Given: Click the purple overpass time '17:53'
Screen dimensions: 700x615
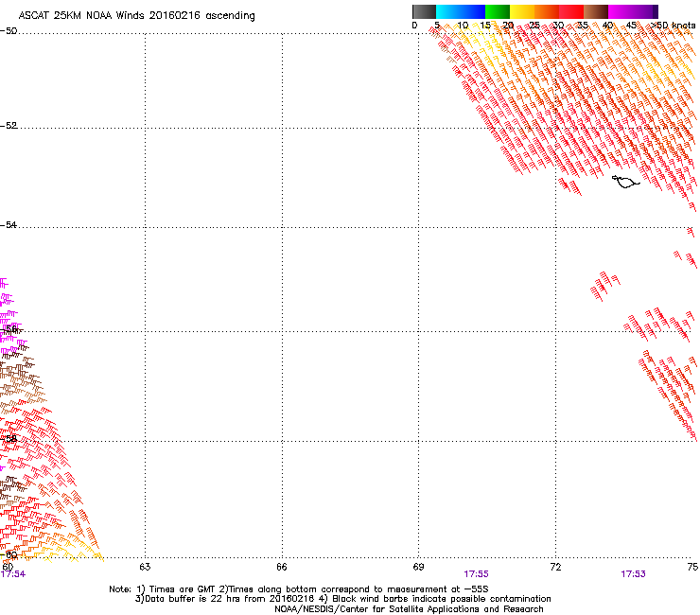Looking at the screenshot, I should 633,574.
